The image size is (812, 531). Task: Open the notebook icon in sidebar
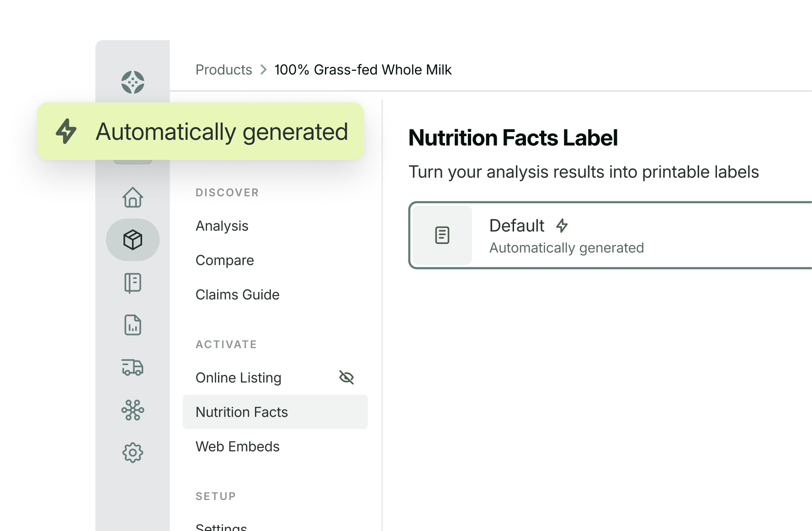click(133, 283)
